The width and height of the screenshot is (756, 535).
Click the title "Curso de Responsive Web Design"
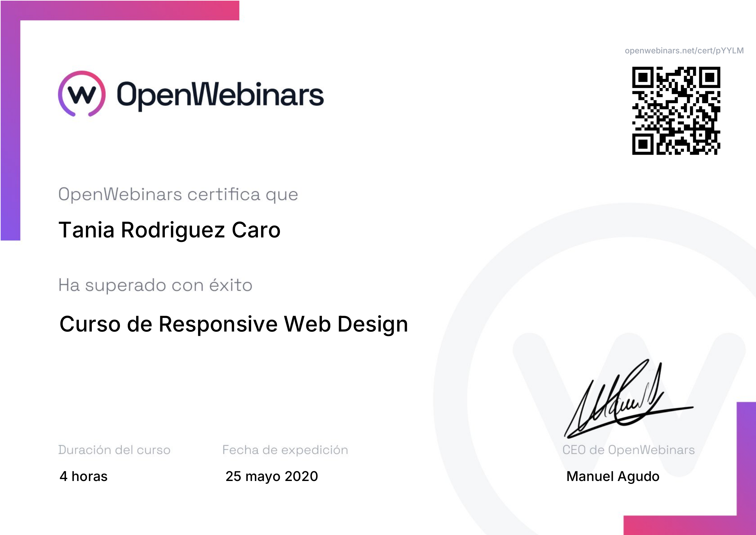coord(234,324)
